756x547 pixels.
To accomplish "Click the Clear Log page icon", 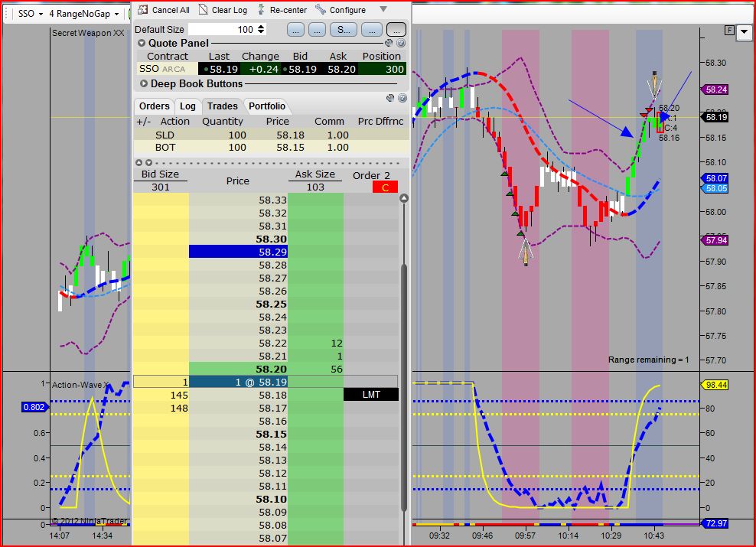I will 204,9.
